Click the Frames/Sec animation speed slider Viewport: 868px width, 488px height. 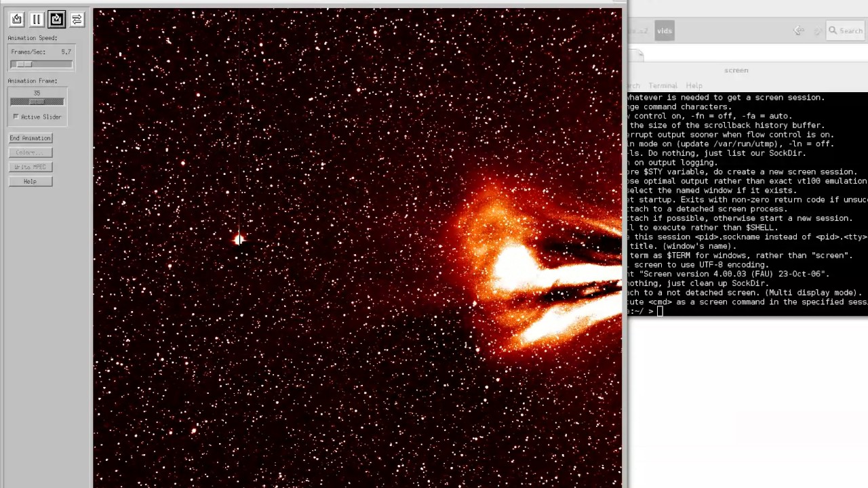[41, 64]
